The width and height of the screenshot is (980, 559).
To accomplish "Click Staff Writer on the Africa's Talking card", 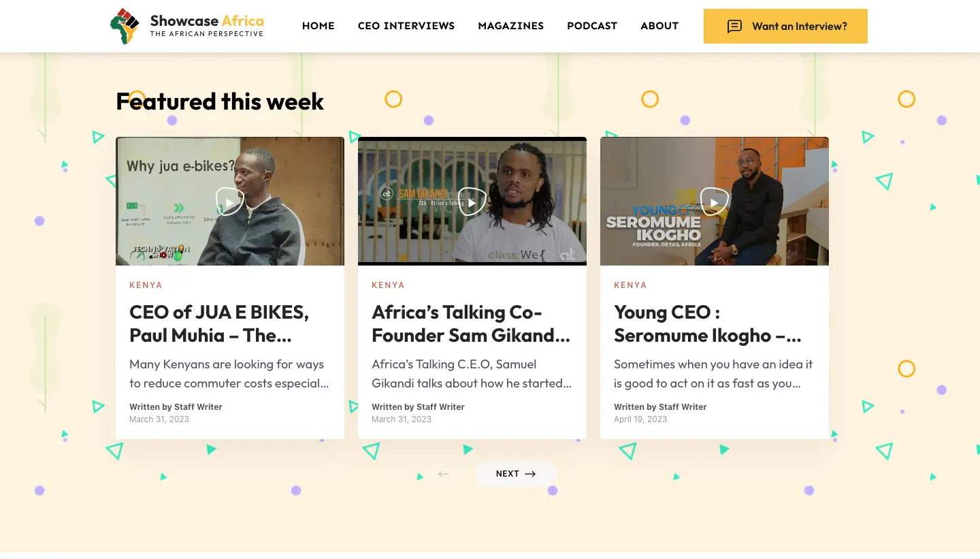I will pos(440,407).
